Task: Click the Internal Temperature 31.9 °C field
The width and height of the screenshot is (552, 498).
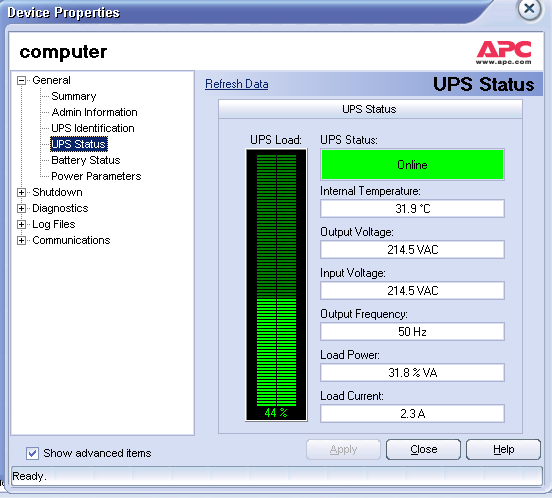Action: (412, 209)
